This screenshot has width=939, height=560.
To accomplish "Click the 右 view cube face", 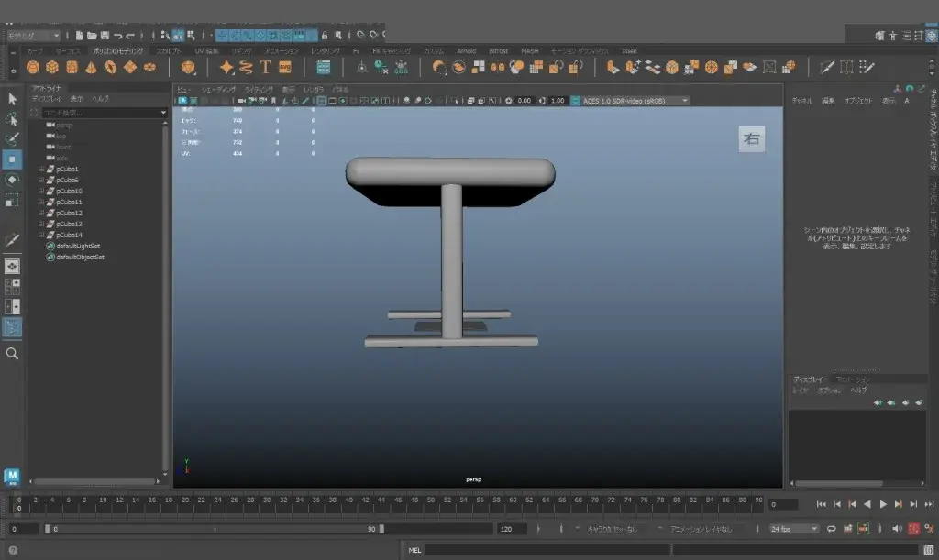I will point(752,138).
